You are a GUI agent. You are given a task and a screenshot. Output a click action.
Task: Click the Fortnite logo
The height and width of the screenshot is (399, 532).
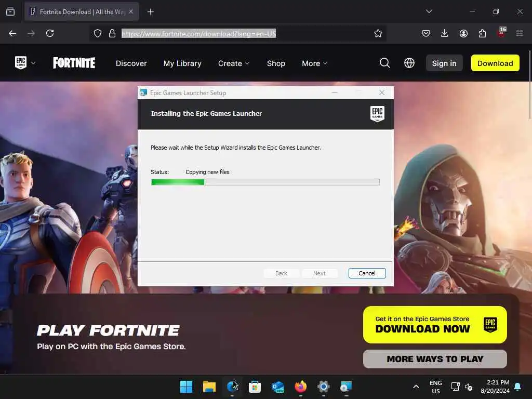[74, 63]
